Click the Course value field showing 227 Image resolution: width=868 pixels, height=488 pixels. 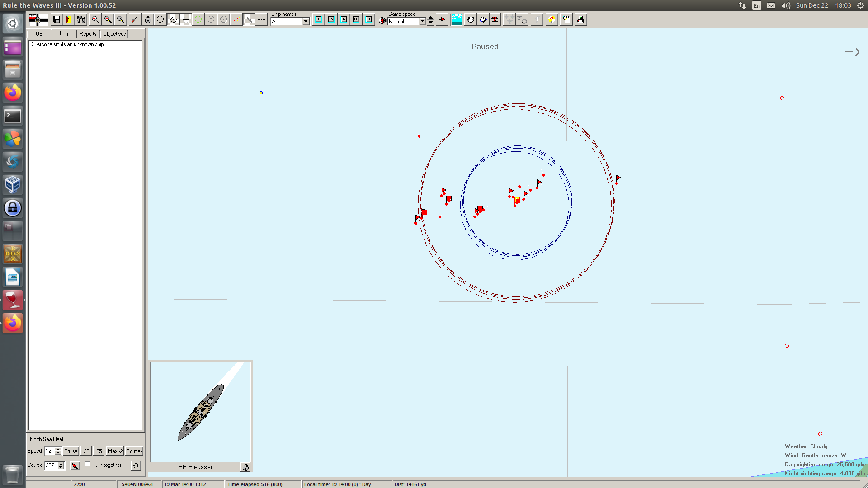tap(51, 465)
